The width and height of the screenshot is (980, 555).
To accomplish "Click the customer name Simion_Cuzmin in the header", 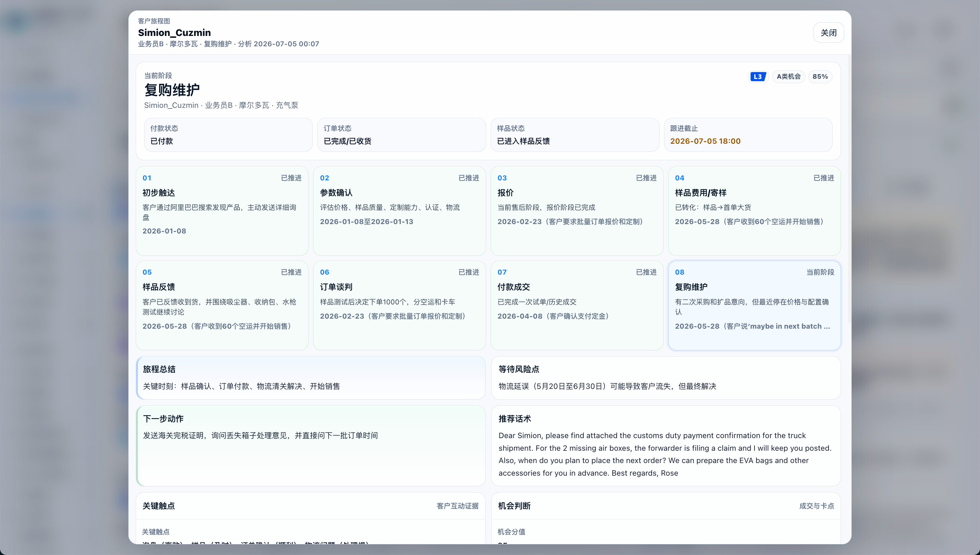I will pyautogui.click(x=174, y=32).
